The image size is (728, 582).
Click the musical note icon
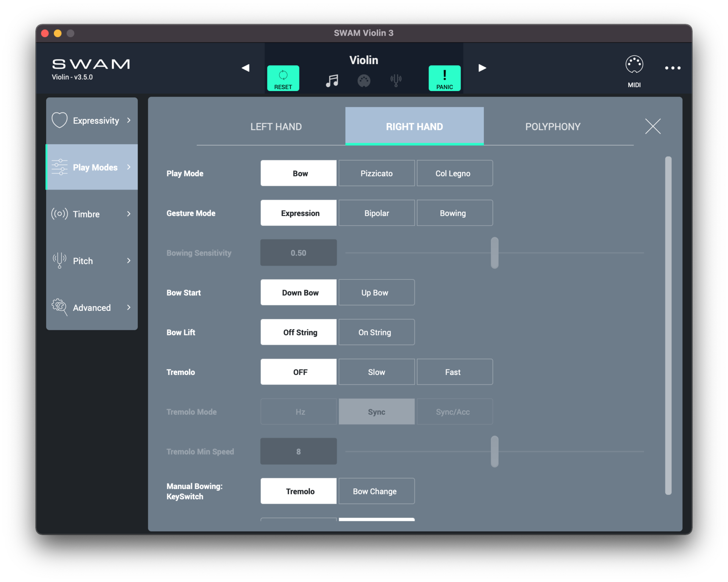pos(331,80)
